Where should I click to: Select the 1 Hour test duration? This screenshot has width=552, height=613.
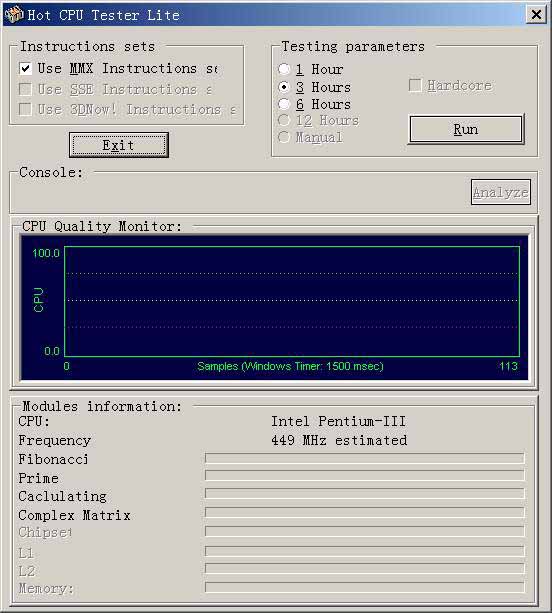284,69
